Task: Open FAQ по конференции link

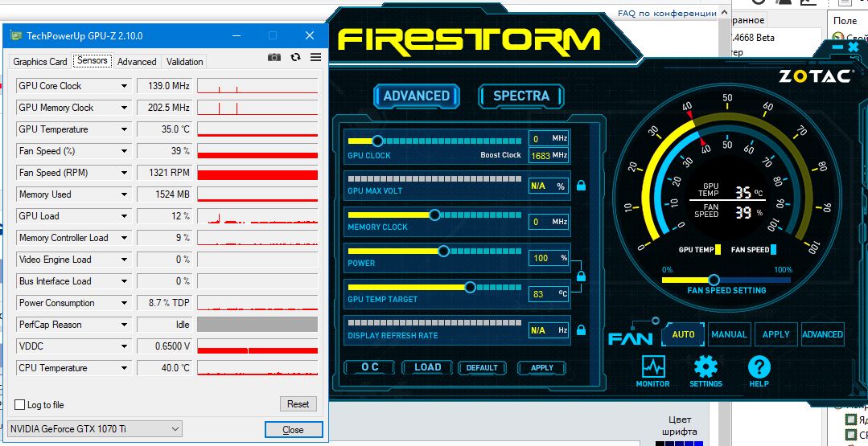Action: click(x=667, y=14)
